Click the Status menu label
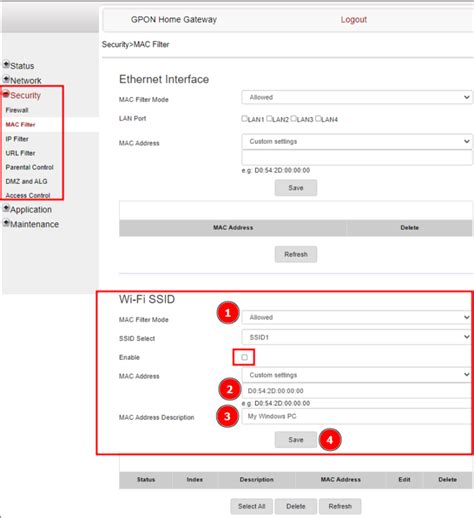The width and height of the screenshot is (474, 518). click(x=22, y=66)
